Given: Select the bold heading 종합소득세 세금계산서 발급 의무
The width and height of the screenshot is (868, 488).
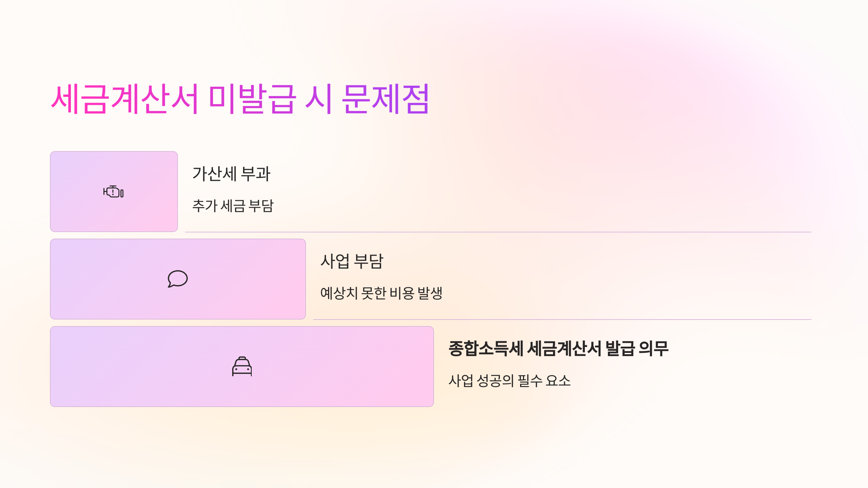Looking at the screenshot, I should click(x=558, y=348).
